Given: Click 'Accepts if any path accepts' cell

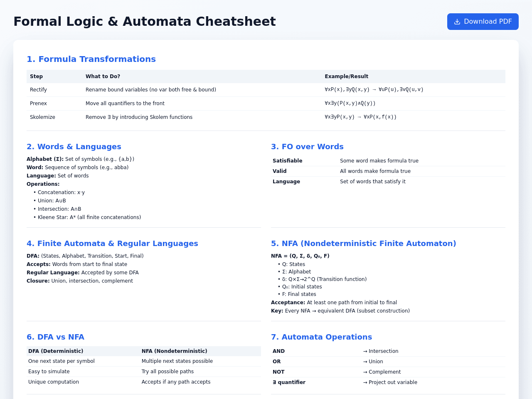Looking at the screenshot, I should click(x=176, y=382).
